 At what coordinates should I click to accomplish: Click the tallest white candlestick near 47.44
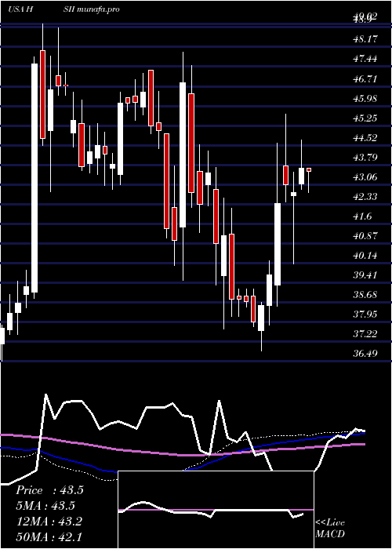pyautogui.click(x=34, y=178)
